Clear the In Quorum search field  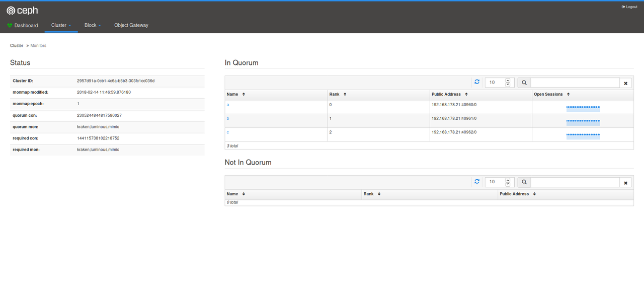pos(625,83)
